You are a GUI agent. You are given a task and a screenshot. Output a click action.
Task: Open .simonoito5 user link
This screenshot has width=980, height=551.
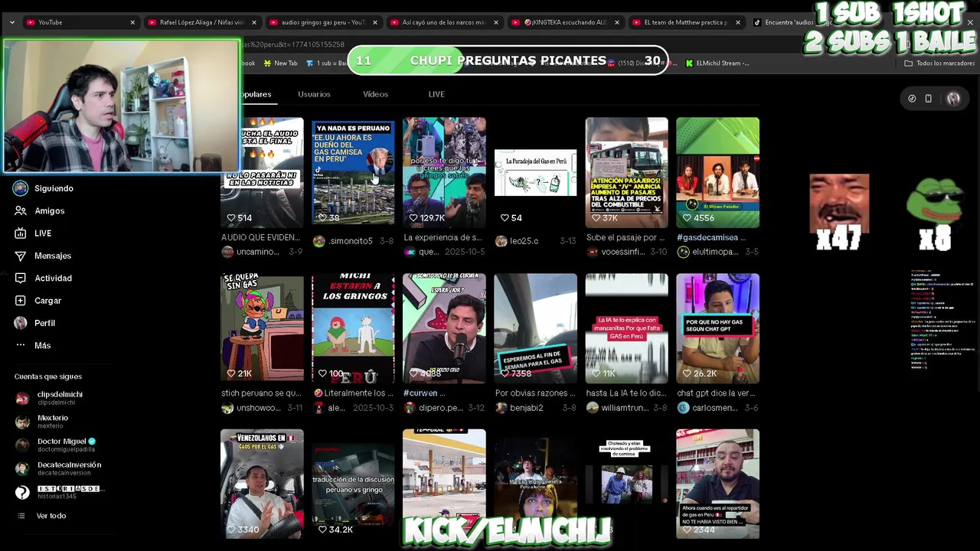point(342,241)
